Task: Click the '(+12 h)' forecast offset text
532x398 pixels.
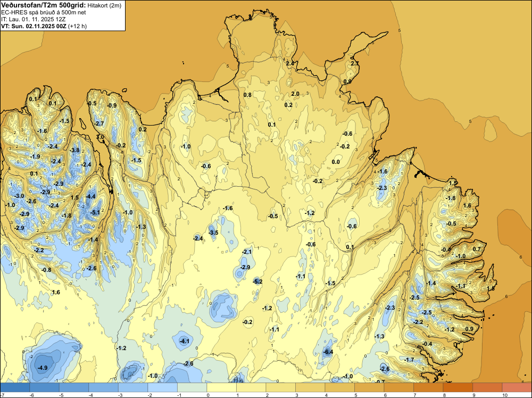Action: (77, 26)
